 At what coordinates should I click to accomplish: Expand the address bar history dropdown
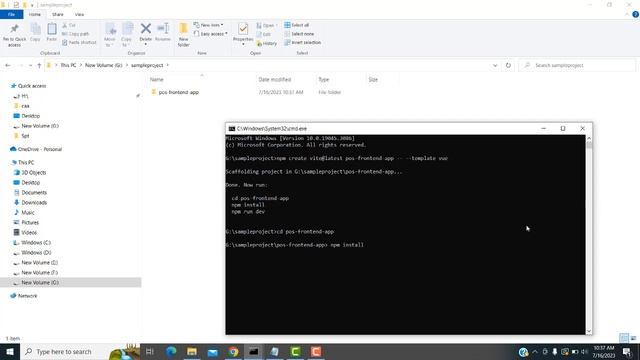click(495, 65)
